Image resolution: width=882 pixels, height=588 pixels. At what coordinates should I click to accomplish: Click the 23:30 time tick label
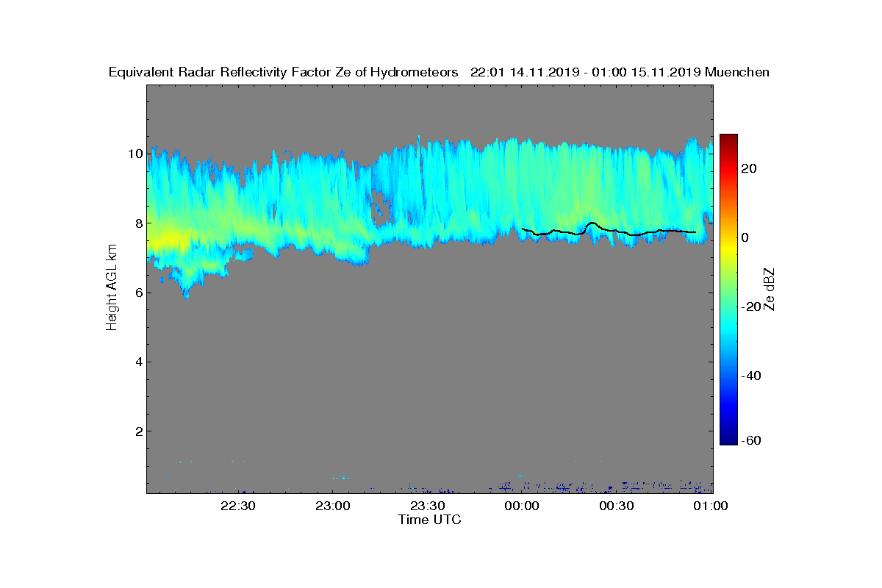[427, 506]
